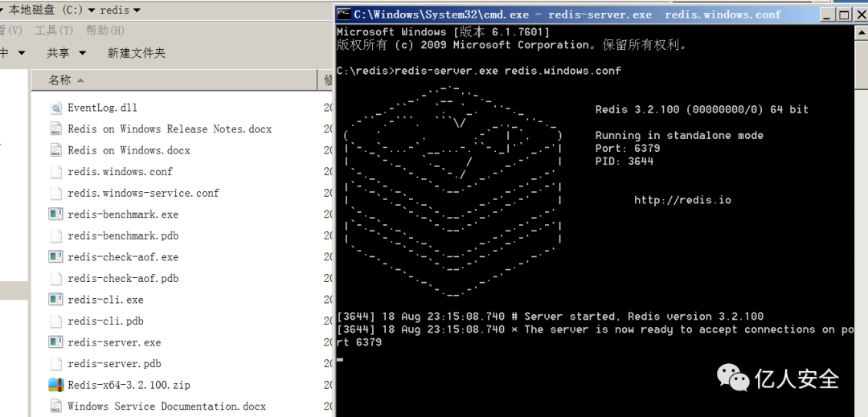This screenshot has width=868, height=417.
Task: Select the redis.windows-service.conf file name
Action: click(143, 193)
